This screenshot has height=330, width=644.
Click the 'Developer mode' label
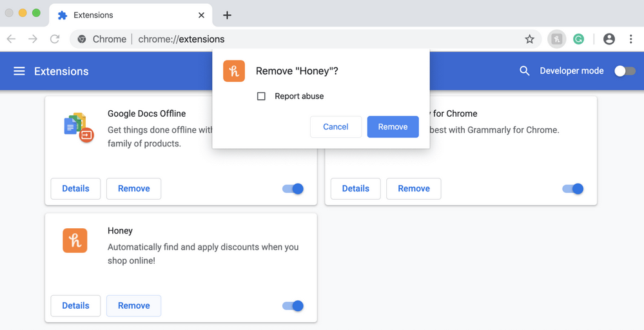pos(572,71)
